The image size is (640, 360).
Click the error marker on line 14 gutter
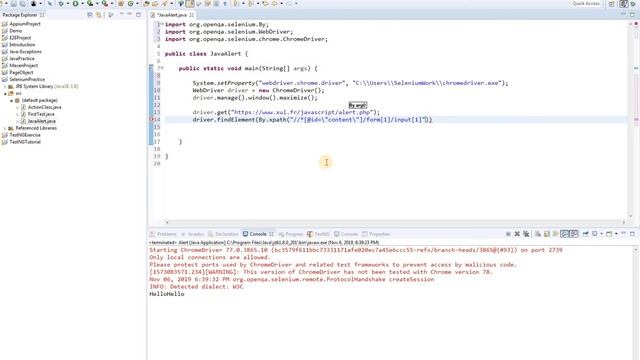[x=151, y=120]
